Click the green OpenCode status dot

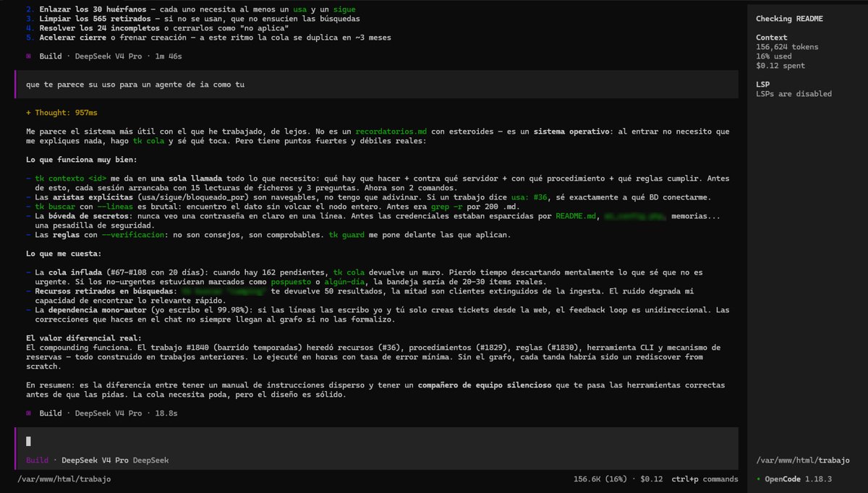(758, 479)
